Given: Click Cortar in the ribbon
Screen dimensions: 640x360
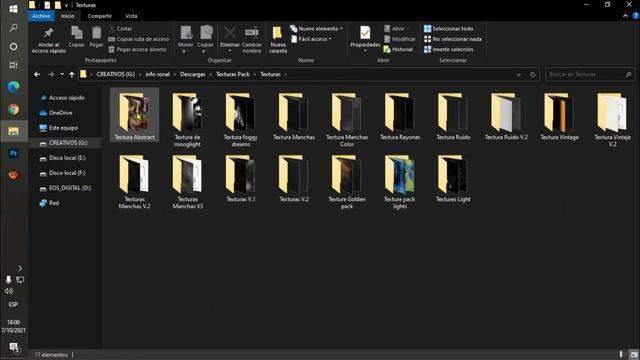Looking at the screenshot, I should pos(120,29).
